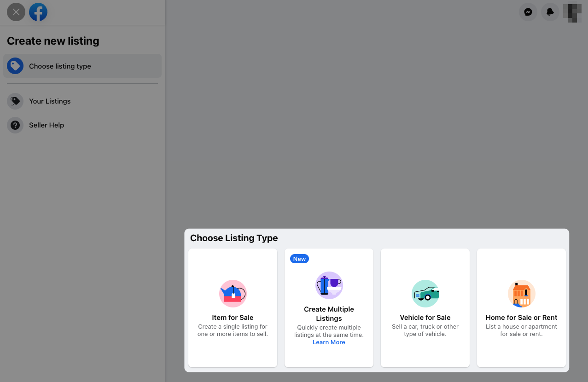
Task: Click the Your Listings tag icon
Action: pyautogui.click(x=15, y=101)
